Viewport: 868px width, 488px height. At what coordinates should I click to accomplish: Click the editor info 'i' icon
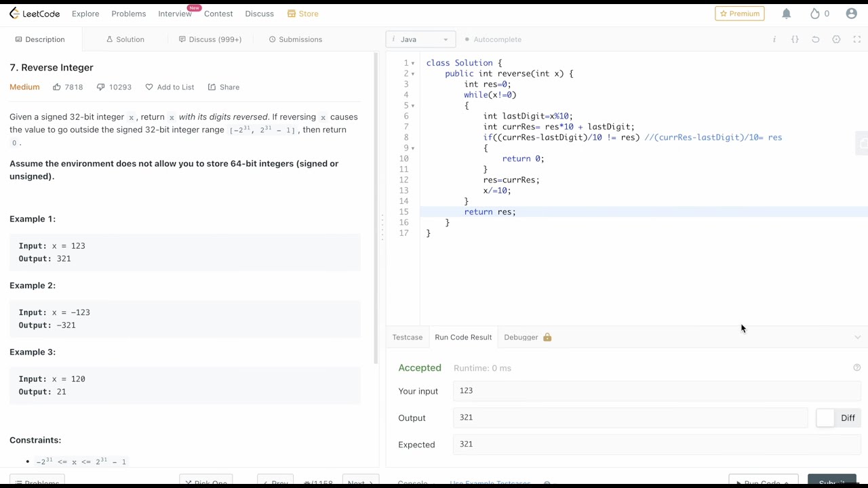(774, 39)
